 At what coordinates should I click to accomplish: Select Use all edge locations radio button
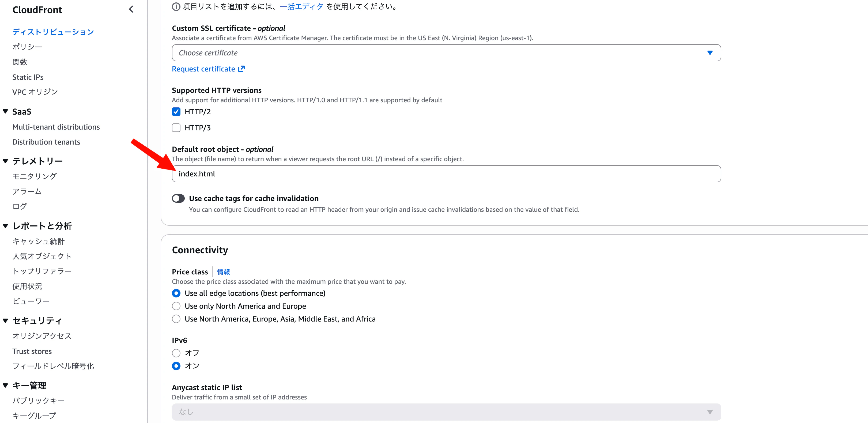point(176,293)
